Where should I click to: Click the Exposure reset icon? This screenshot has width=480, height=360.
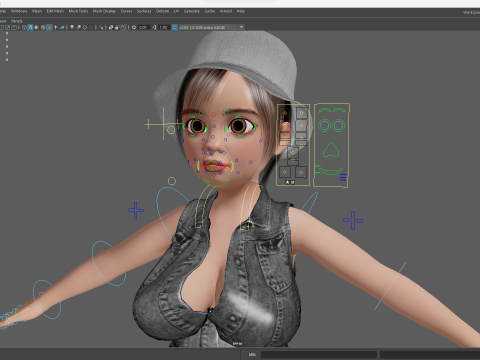pyautogui.click(x=134, y=27)
